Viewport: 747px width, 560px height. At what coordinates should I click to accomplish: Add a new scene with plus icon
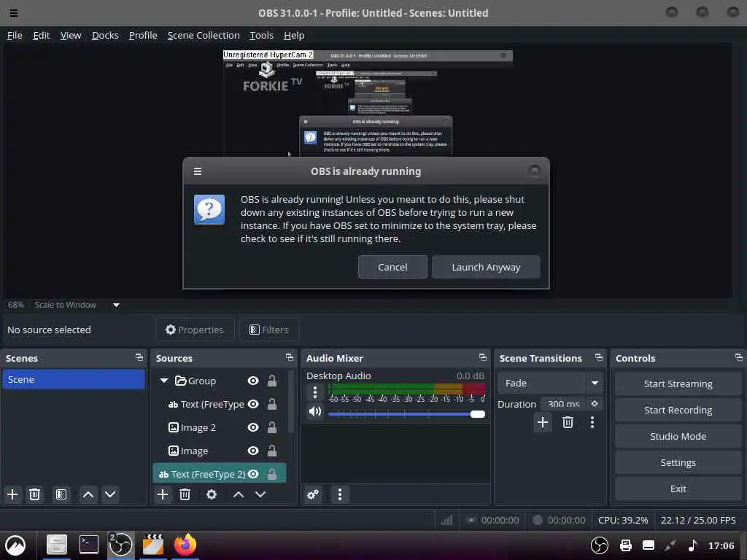(12, 494)
